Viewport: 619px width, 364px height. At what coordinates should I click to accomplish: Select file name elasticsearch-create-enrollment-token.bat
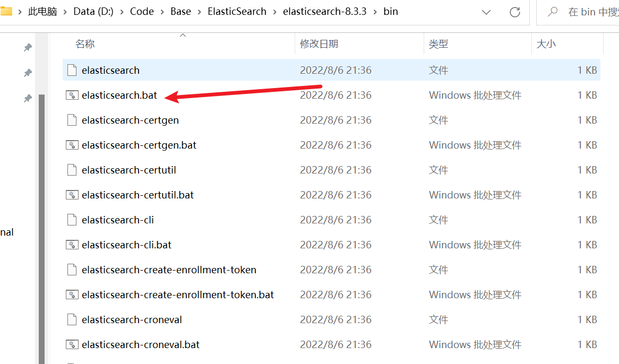(x=178, y=294)
